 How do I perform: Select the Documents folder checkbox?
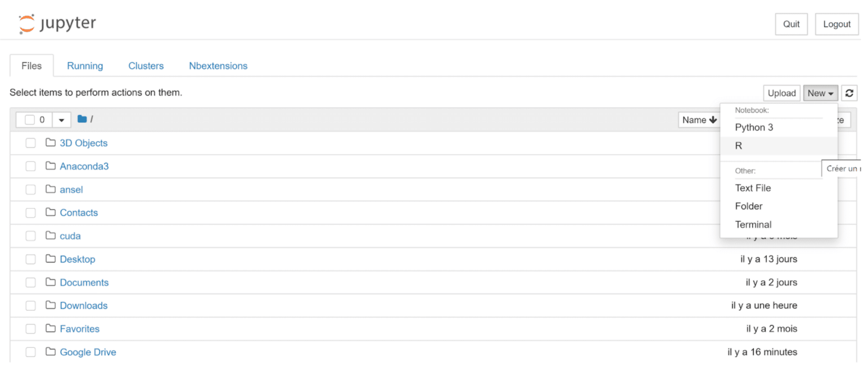pyautogui.click(x=31, y=282)
